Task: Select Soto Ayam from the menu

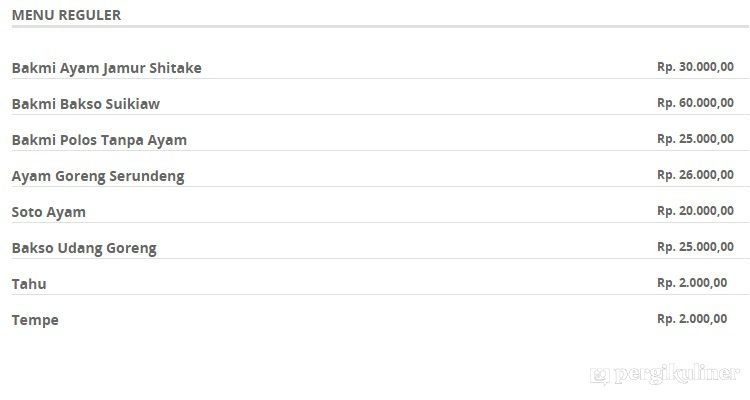Action: (48, 212)
